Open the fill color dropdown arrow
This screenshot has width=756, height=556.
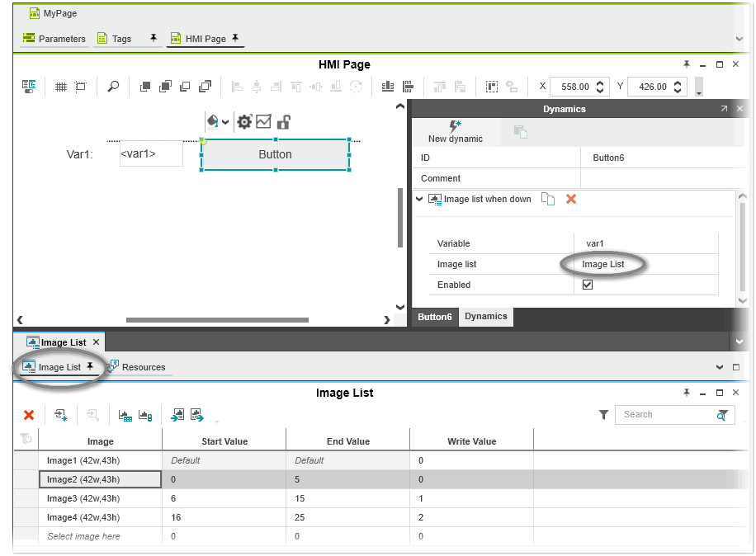tap(225, 122)
